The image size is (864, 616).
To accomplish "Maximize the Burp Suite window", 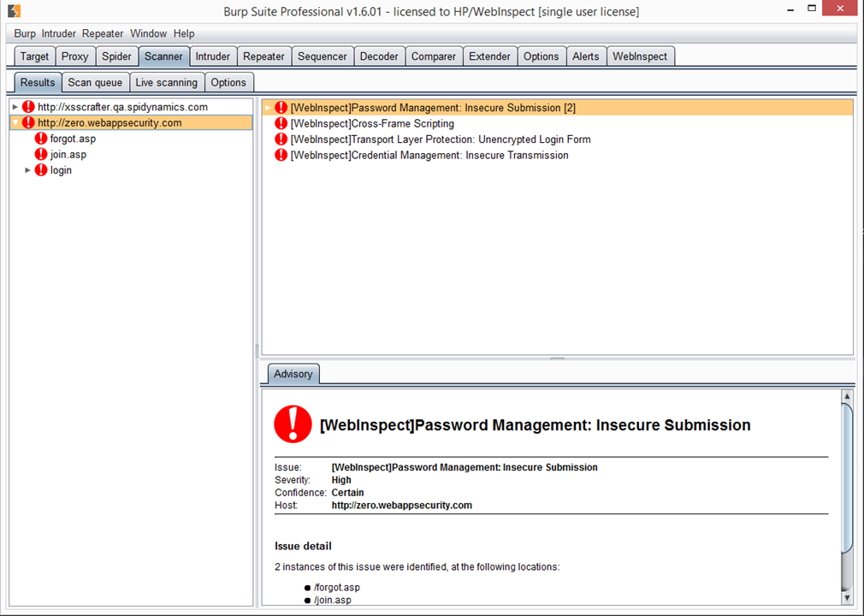I will 812,9.
